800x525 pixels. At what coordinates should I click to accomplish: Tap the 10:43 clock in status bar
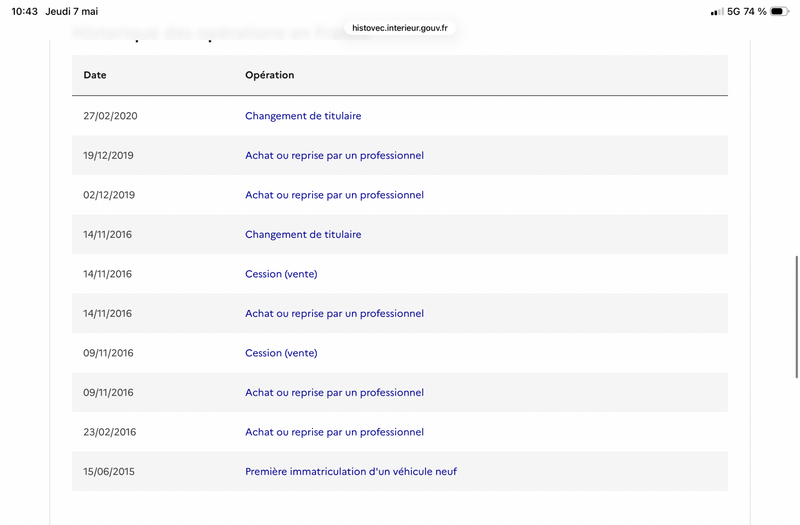tap(24, 11)
